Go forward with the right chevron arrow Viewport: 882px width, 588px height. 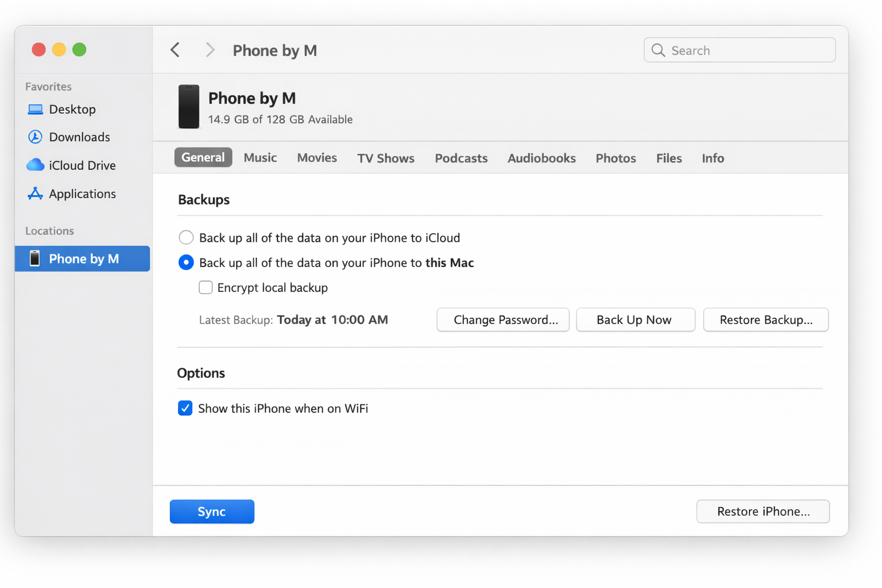210,50
